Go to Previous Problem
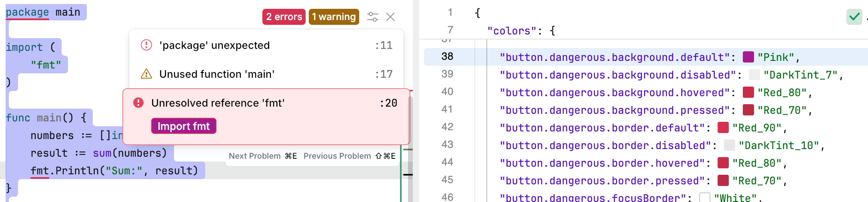This screenshot has width=868, height=202. click(x=349, y=156)
